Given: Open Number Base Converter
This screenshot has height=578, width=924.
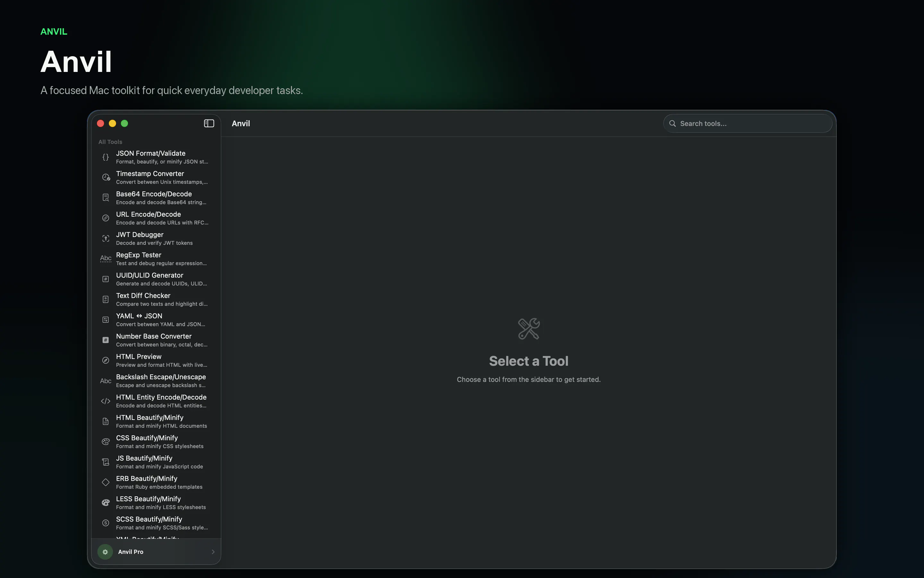Looking at the screenshot, I should 156,340.
